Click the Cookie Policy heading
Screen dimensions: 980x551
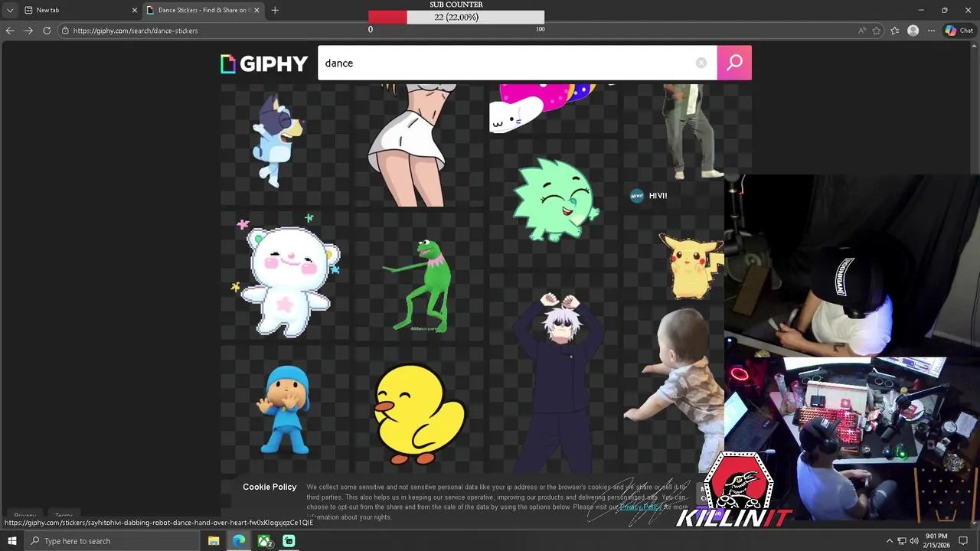point(269,487)
